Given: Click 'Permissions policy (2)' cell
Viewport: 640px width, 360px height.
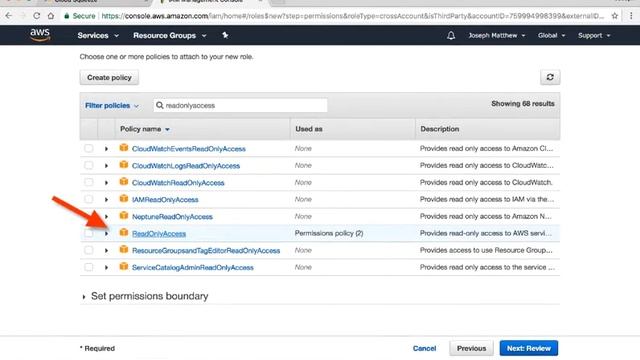Looking at the screenshot, I should tap(329, 233).
